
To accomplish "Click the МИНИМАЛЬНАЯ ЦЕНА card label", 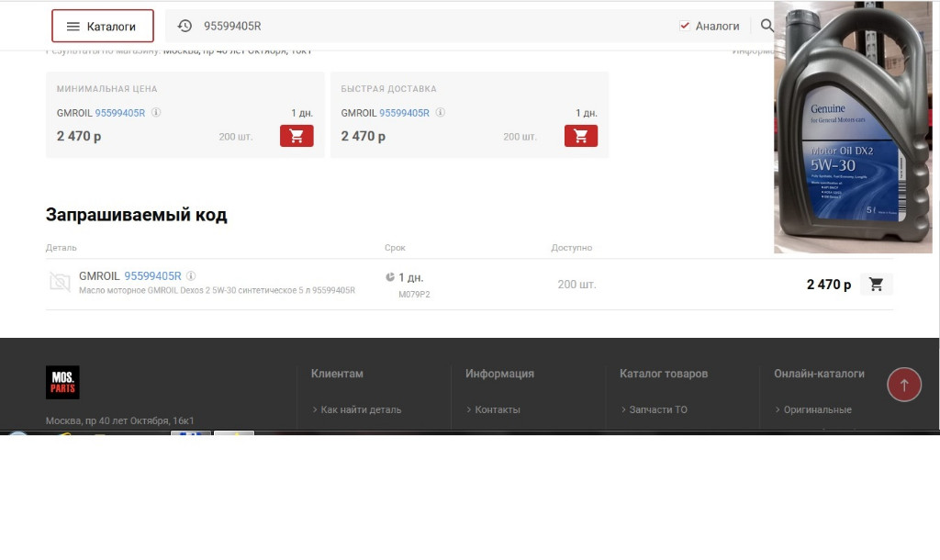I will (106, 89).
